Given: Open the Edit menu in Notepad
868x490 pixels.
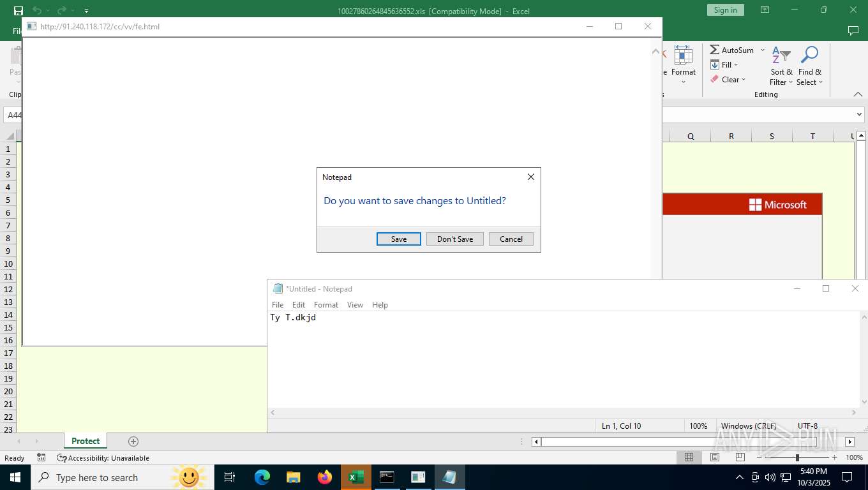Looking at the screenshot, I should (299, 305).
